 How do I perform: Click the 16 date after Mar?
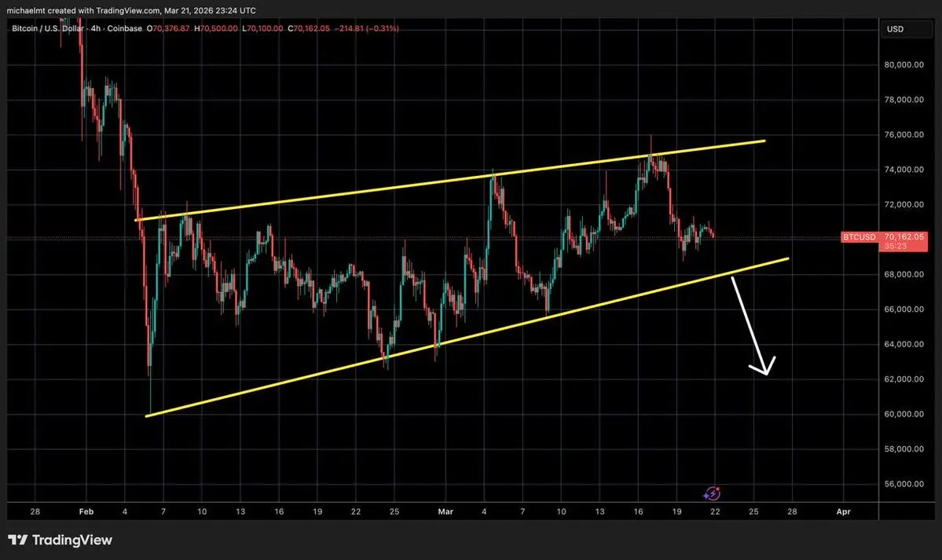pos(638,511)
